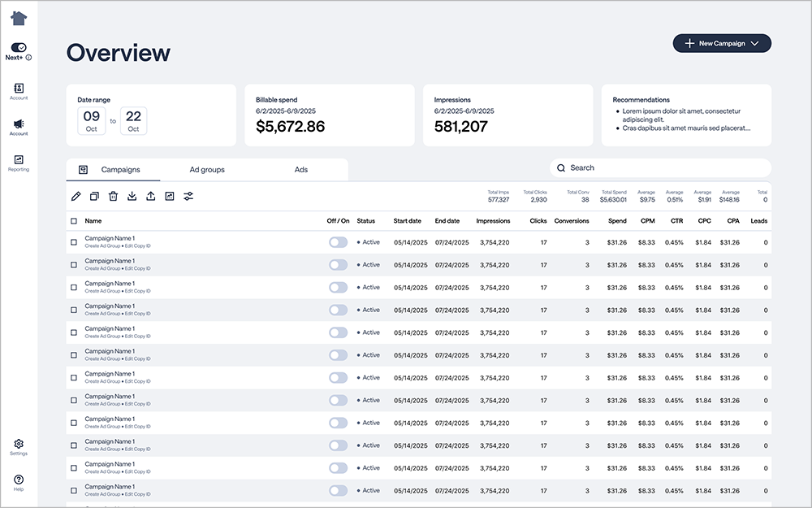Click the trash delete icon
812x508 pixels.
tap(114, 196)
